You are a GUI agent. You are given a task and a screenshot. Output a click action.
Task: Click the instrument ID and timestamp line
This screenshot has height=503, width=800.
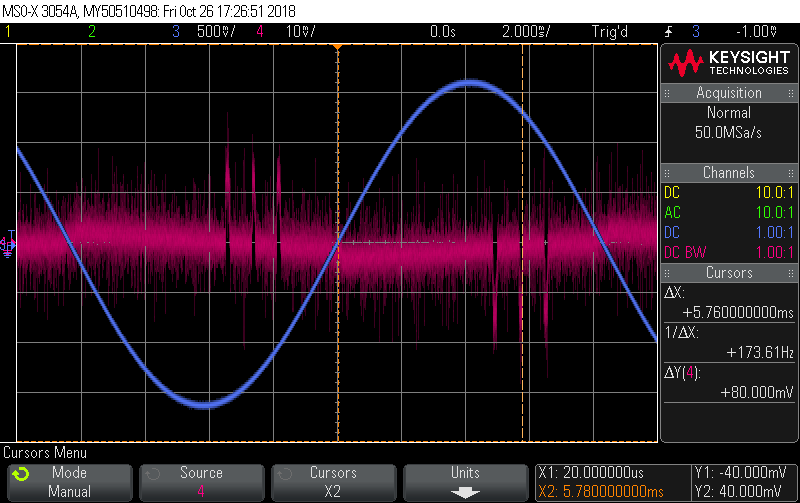coord(149,11)
